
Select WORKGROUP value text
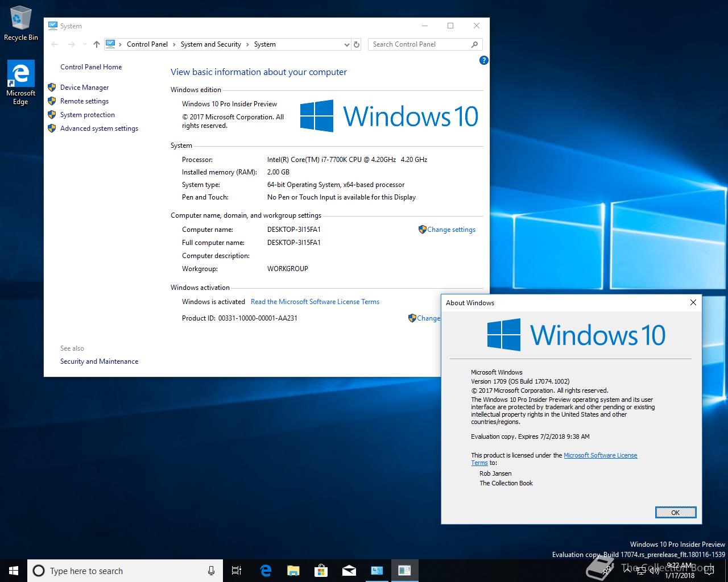288,269
